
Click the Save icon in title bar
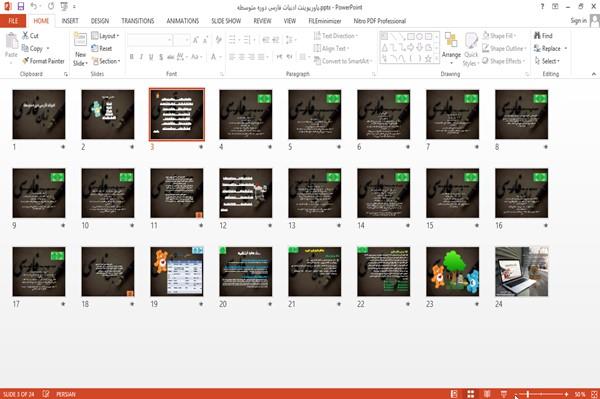coord(21,6)
